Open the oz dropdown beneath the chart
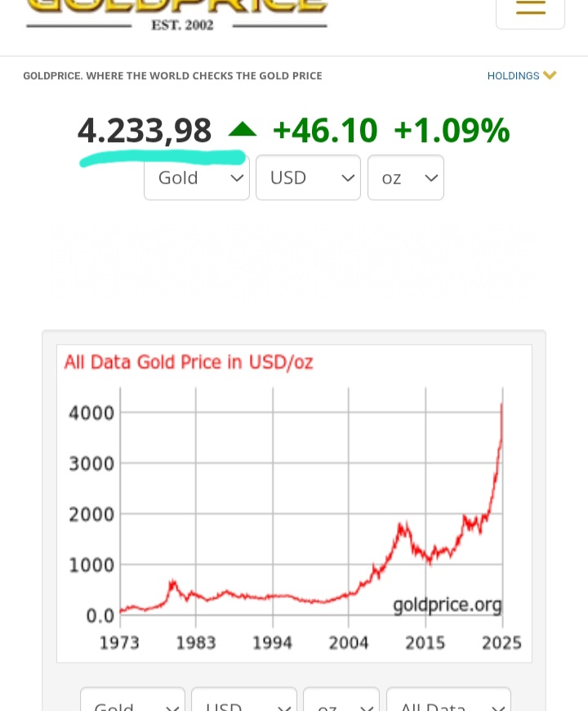The width and height of the screenshot is (588, 711). coord(341,703)
